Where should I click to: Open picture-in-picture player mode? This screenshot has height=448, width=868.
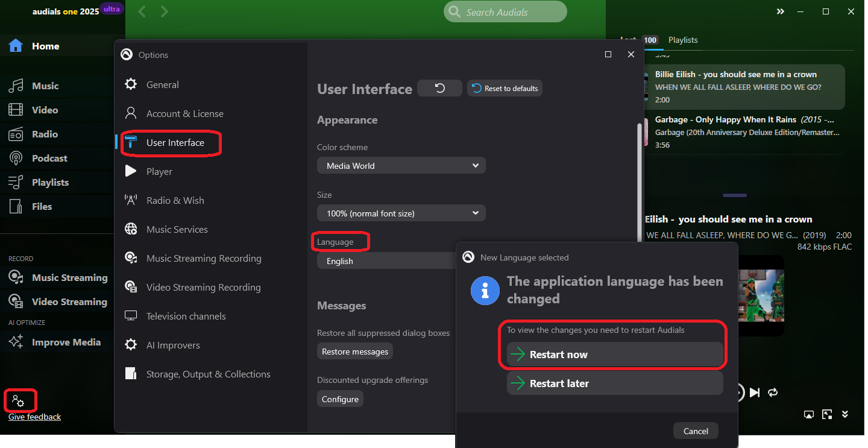coord(827,414)
